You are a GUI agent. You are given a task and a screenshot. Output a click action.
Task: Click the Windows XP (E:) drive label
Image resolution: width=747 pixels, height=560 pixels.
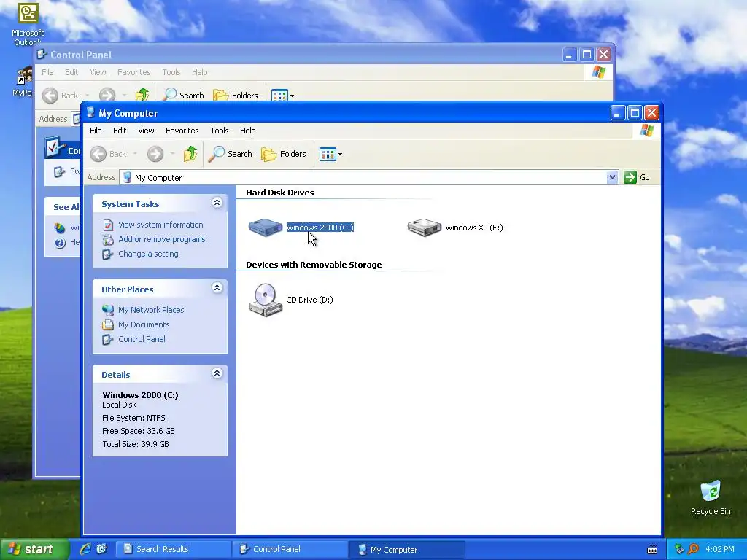tap(474, 227)
